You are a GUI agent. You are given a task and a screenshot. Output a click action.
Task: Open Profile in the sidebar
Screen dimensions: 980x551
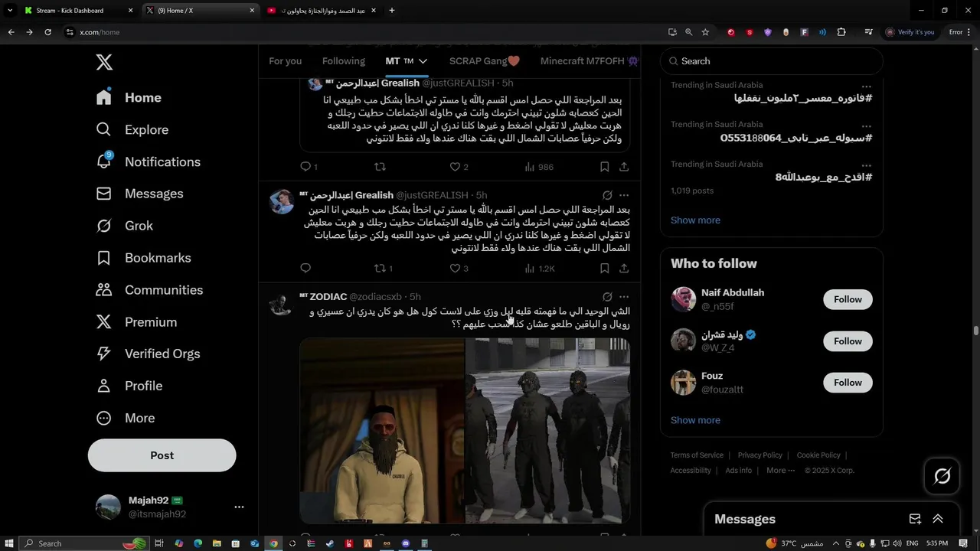(129, 386)
